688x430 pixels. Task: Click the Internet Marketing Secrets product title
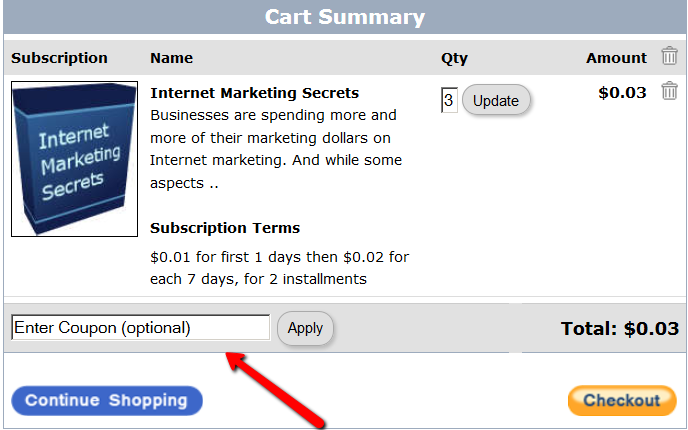pos(254,93)
